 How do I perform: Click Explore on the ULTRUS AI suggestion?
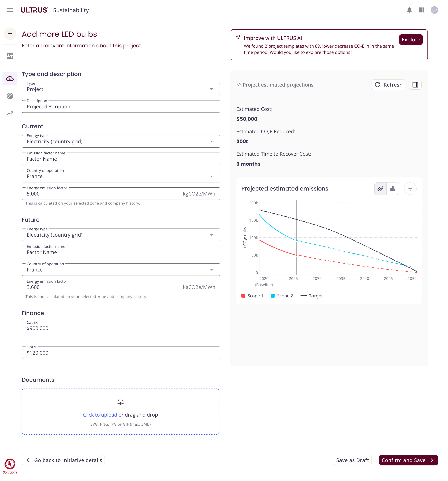pos(411,39)
